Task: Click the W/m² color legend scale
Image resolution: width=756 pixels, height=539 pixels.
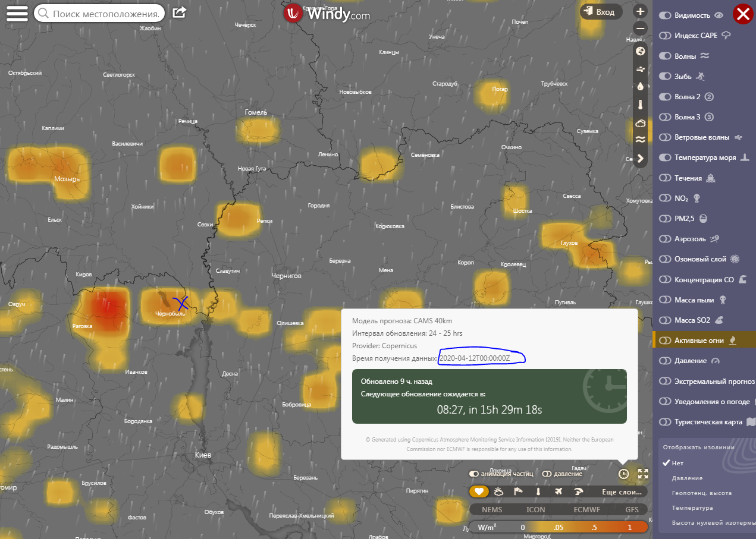Action: pyautogui.click(x=559, y=527)
